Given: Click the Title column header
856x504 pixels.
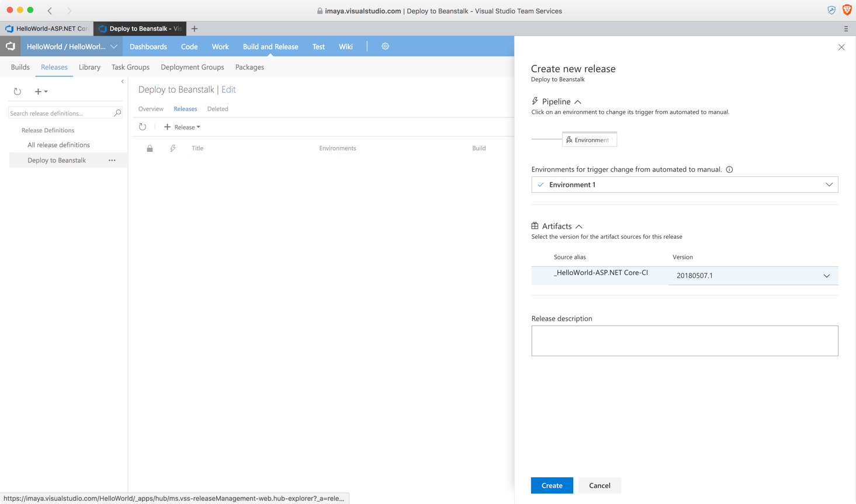Looking at the screenshot, I should [197, 148].
